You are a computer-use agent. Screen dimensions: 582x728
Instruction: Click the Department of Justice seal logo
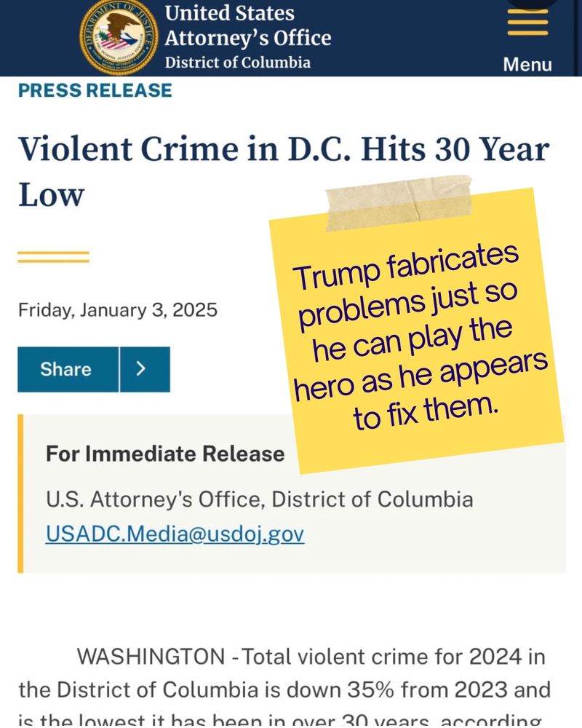click(x=119, y=38)
